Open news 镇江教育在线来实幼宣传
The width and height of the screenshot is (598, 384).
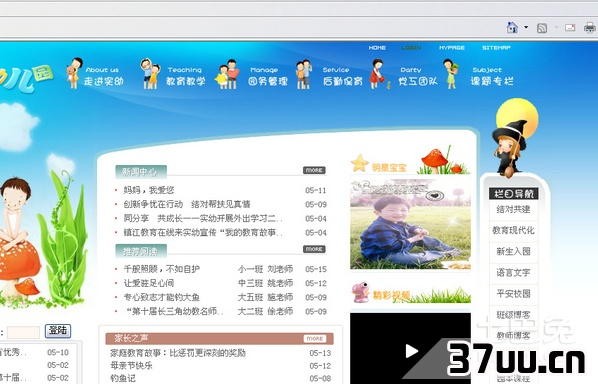(x=203, y=233)
